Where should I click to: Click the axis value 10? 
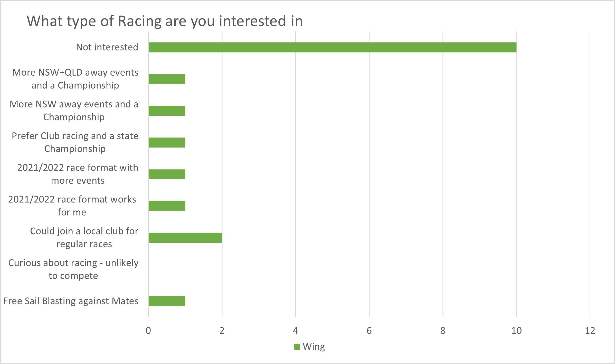[516, 331]
